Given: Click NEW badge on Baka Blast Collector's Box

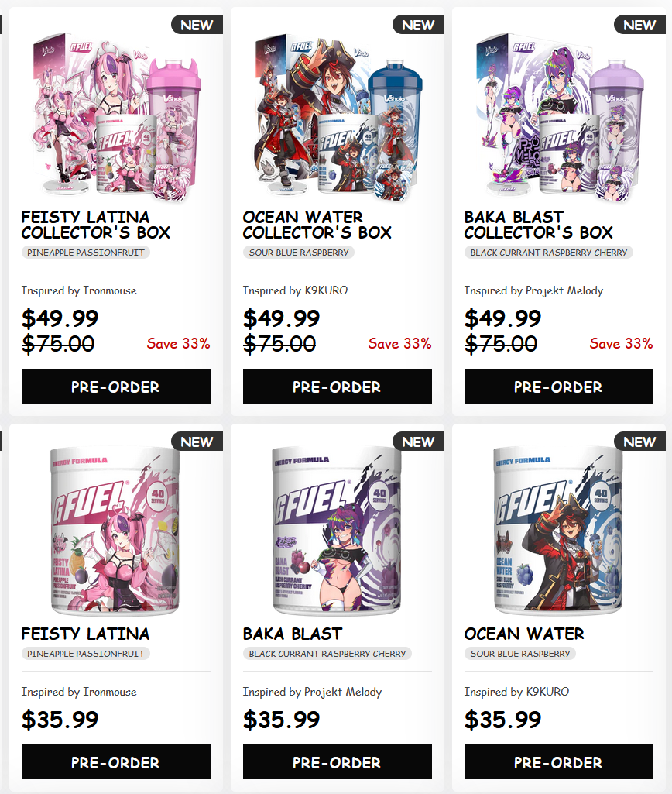Looking at the screenshot, I should [x=639, y=25].
